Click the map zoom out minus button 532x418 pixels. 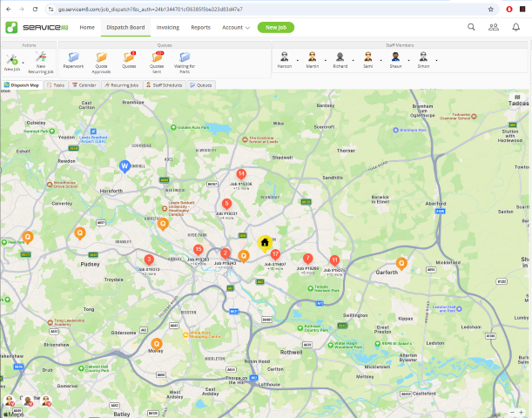(512, 412)
